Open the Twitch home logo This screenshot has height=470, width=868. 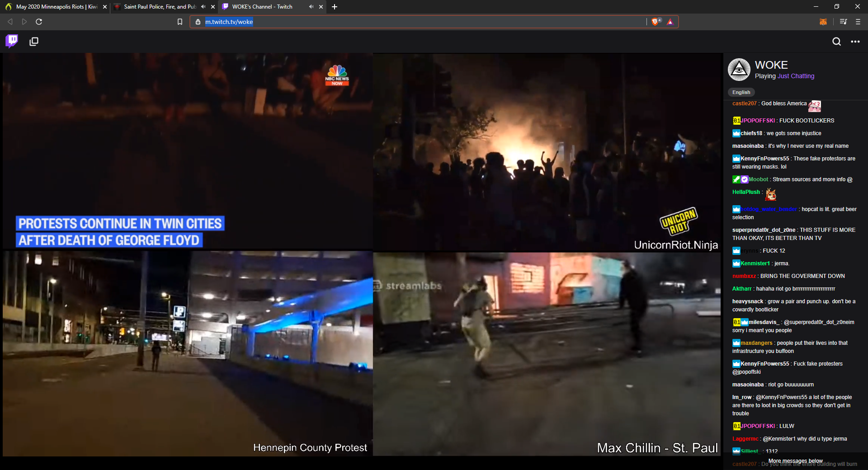coord(12,42)
